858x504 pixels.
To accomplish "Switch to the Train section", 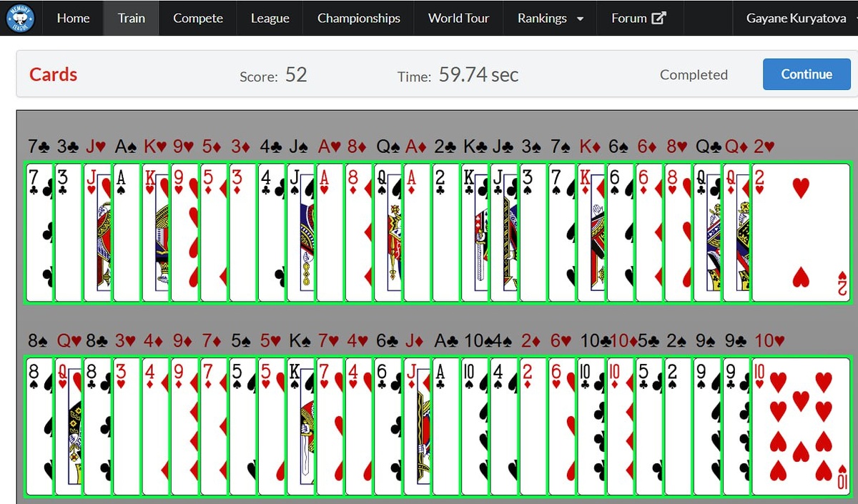I will [132, 18].
